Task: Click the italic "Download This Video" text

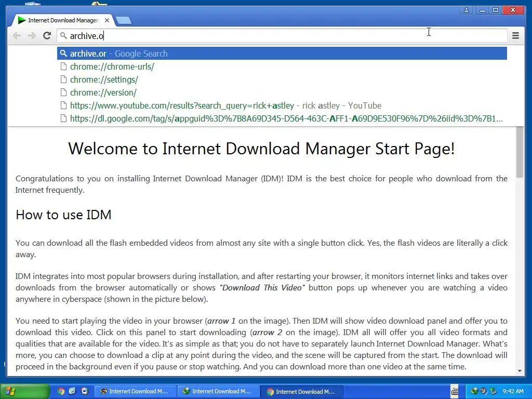Action: tap(262, 288)
